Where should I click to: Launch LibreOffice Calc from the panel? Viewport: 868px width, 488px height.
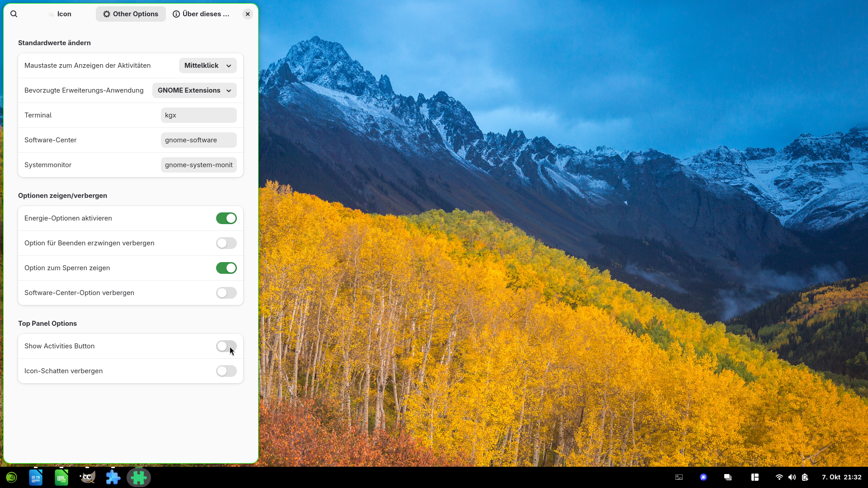coord(61,478)
